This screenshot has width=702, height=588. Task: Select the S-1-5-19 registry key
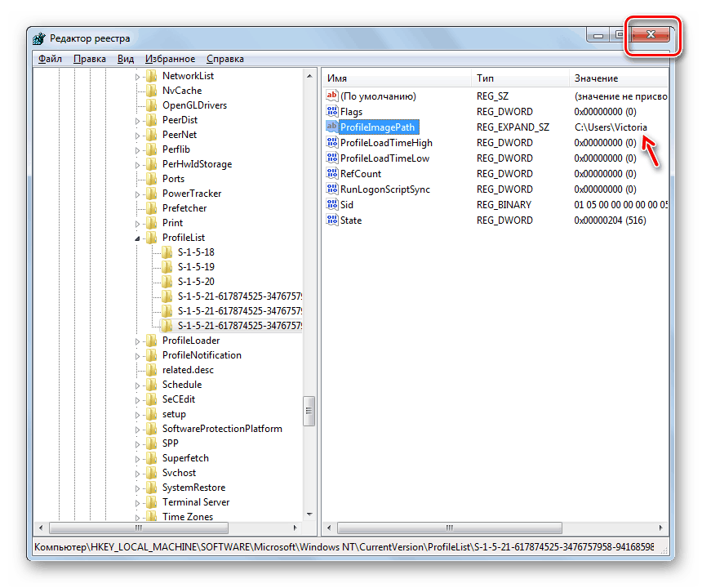click(x=196, y=267)
